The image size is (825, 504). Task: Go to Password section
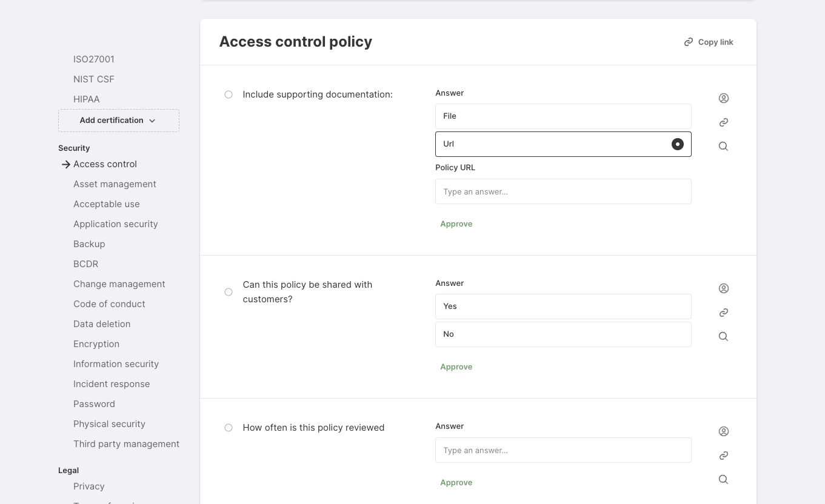click(94, 404)
